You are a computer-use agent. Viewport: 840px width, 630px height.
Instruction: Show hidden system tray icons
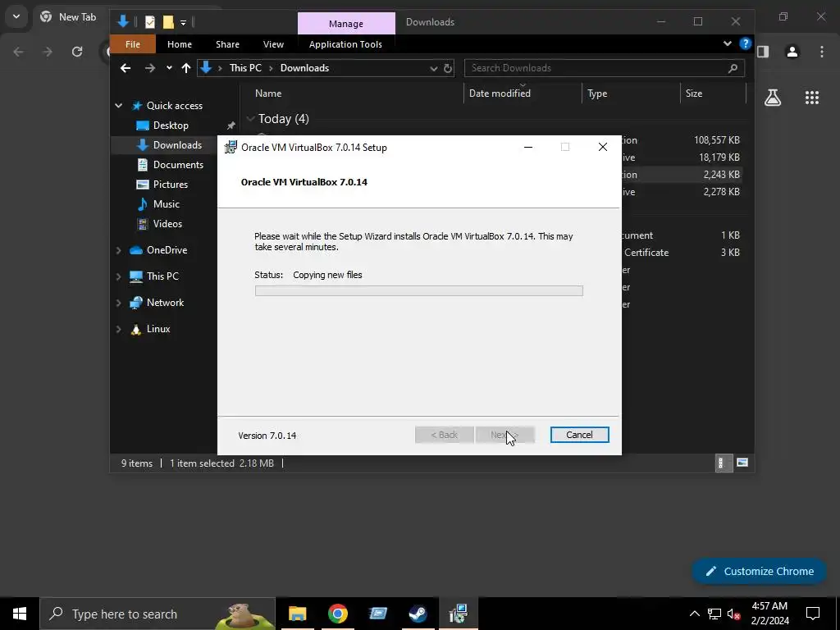[694, 614]
